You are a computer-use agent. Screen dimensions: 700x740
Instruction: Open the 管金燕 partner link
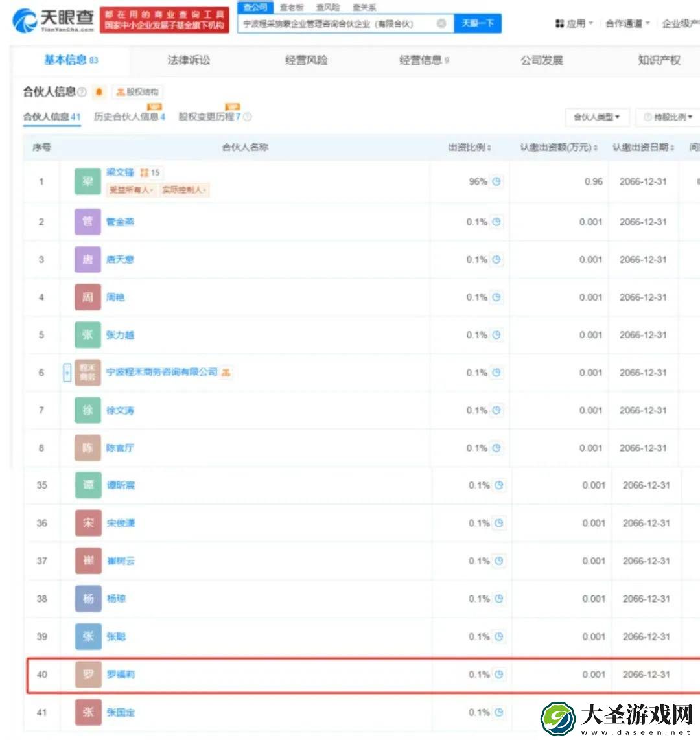tap(120, 222)
